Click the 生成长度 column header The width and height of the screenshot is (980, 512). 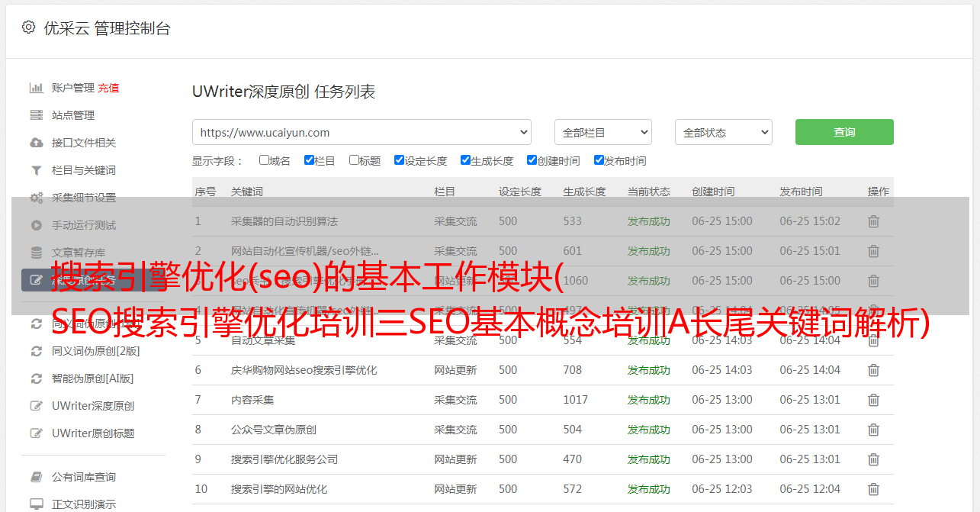click(584, 192)
